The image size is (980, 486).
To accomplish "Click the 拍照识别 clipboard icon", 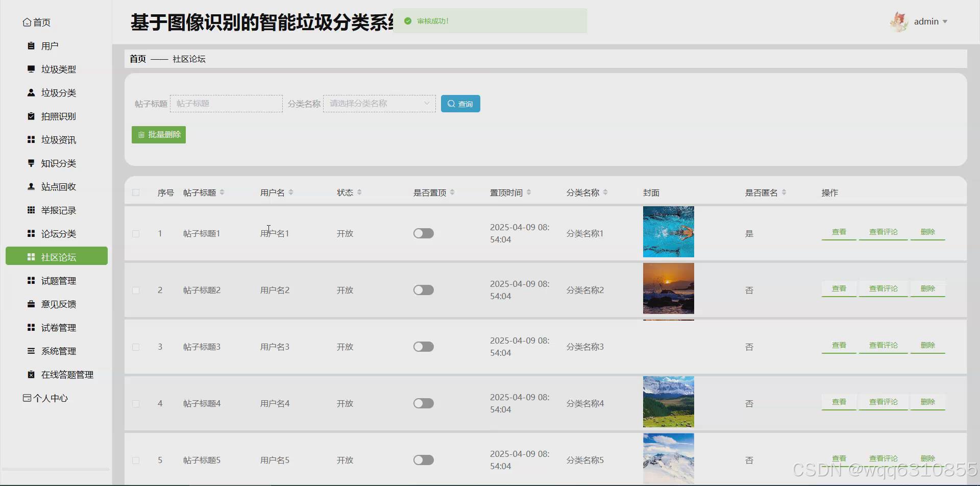I will click(x=31, y=116).
